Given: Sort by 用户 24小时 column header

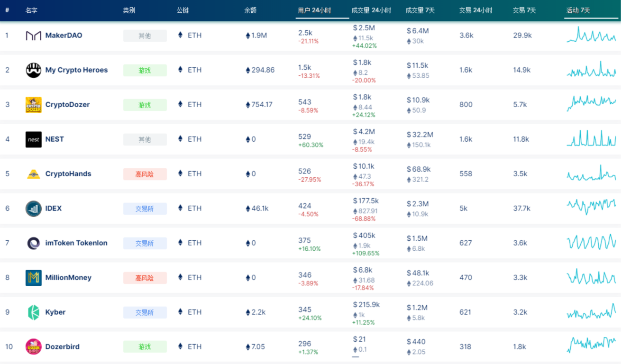Looking at the screenshot, I should pyautogui.click(x=314, y=10).
